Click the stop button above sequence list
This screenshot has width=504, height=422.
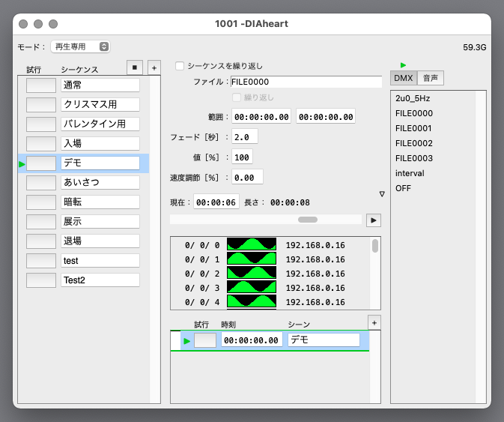pos(135,67)
